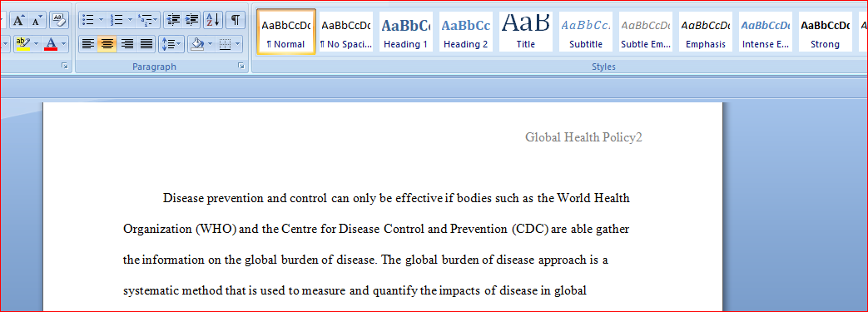This screenshot has width=868, height=312.
Task: Toggle show paragraph marks
Action: click(x=236, y=20)
